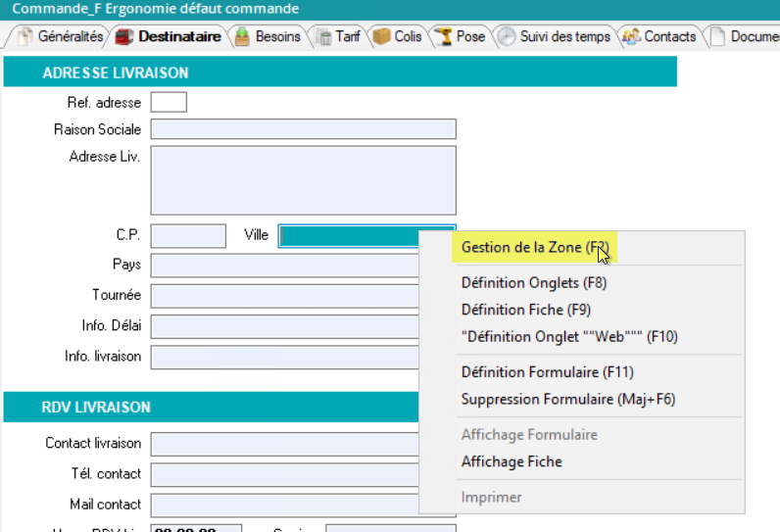Screen dimensions: 780x532
Task: Click the Pose tool icon
Action: tap(442, 37)
